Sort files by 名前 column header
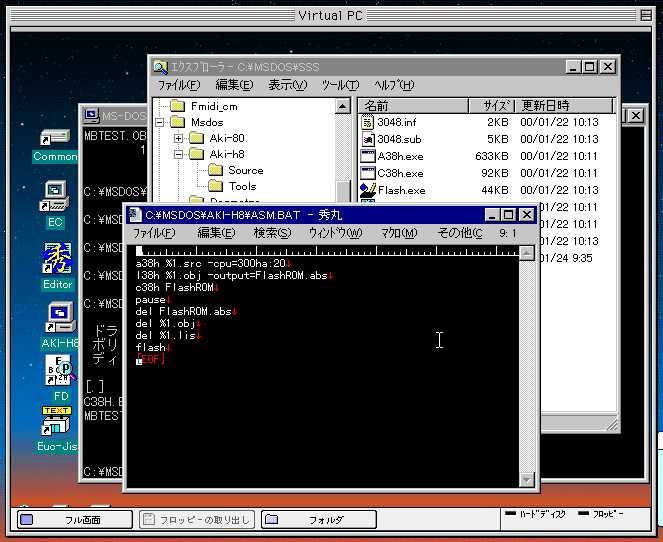This screenshot has width=663, height=542. (414, 105)
